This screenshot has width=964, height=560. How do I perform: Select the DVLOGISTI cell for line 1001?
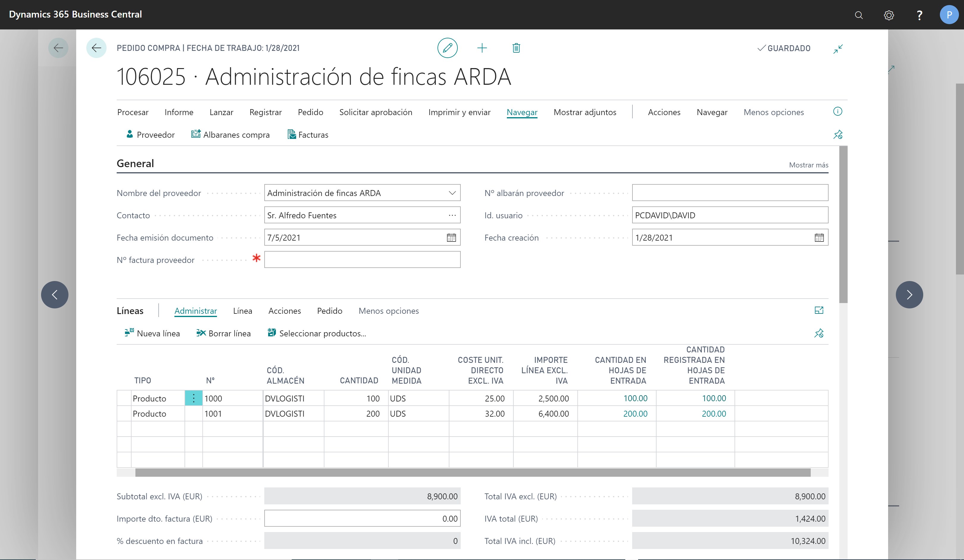(293, 414)
